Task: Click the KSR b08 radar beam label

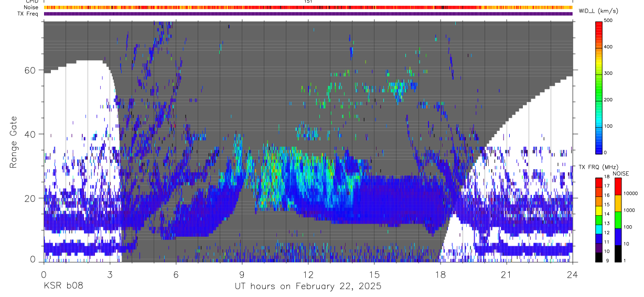Action: (x=63, y=287)
